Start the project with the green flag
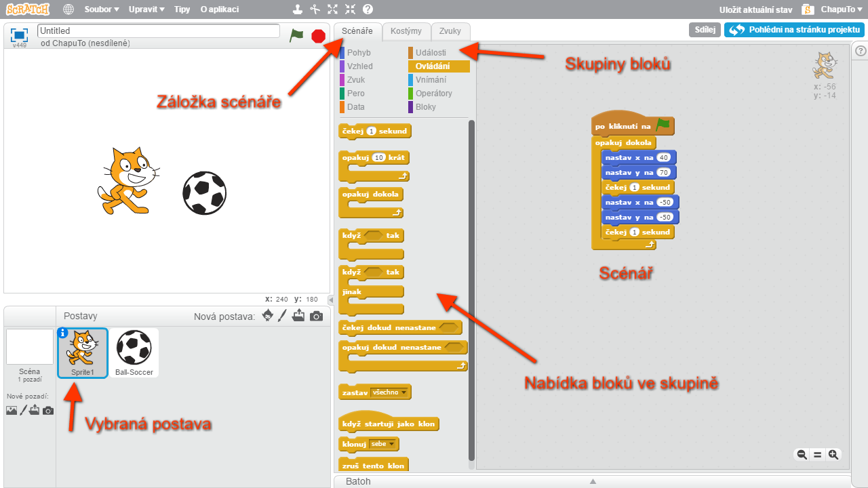 tap(296, 35)
